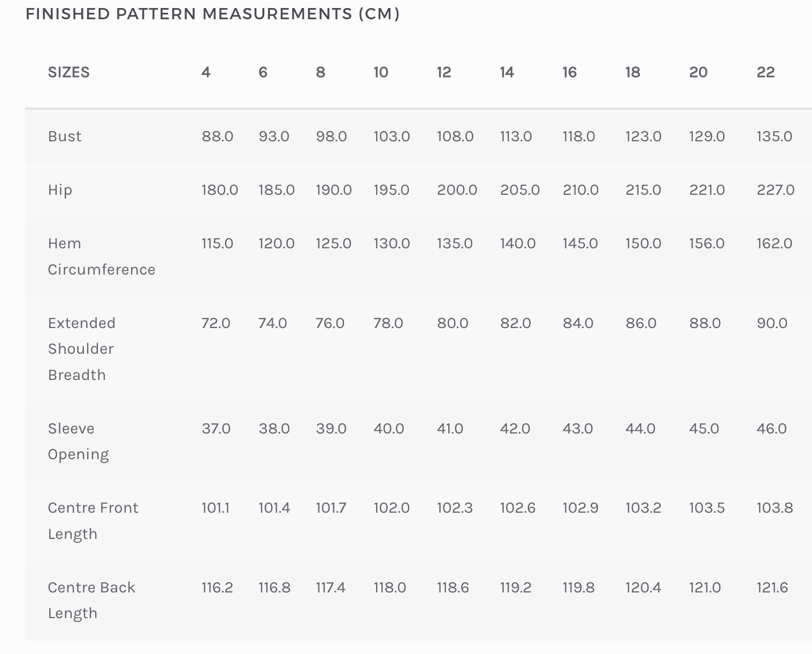Click the size 16 column header
812x654 pixels.
(x=569, y=72)
